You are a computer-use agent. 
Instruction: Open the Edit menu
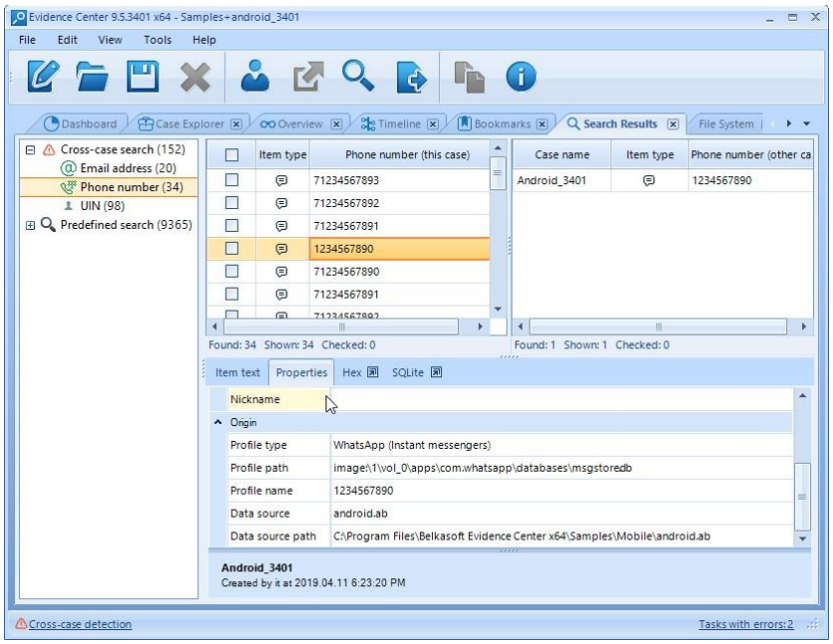coord(68,40)
